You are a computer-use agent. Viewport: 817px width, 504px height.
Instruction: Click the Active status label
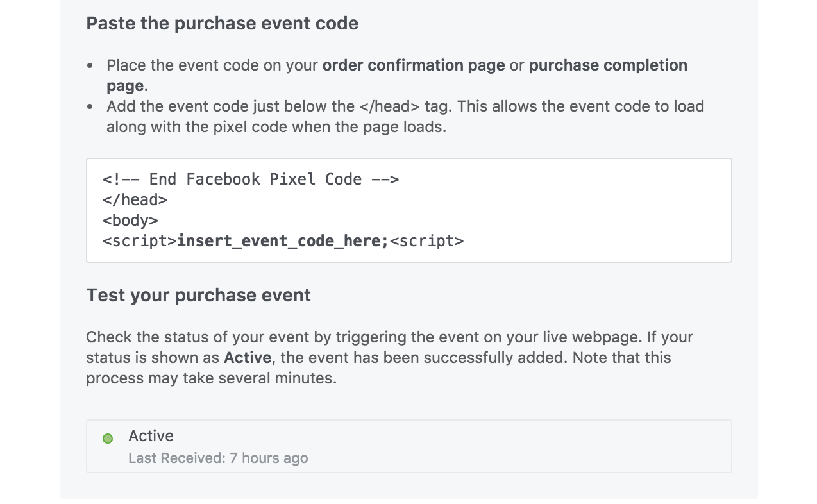(x=151, y=436)
